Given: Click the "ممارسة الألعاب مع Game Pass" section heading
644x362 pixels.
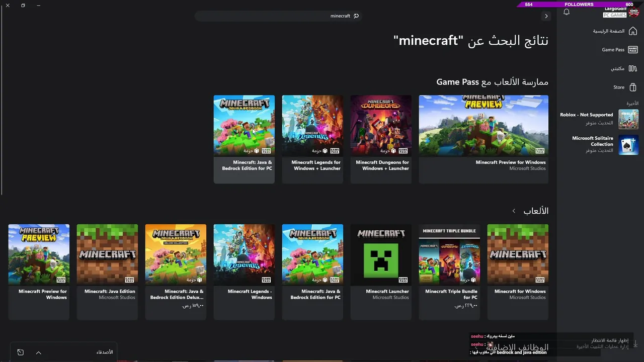Looking at the screenshot, I should point(492,81).
